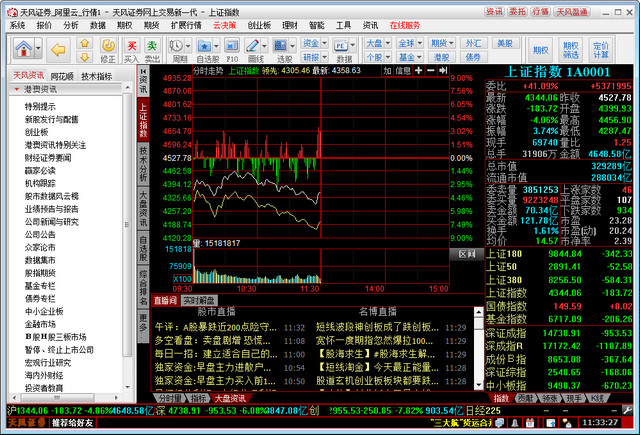The width and height of the screenshot is (640, 435).
Task: Open dropdown arrow beside home icon
Action: [x=38, y=49]
